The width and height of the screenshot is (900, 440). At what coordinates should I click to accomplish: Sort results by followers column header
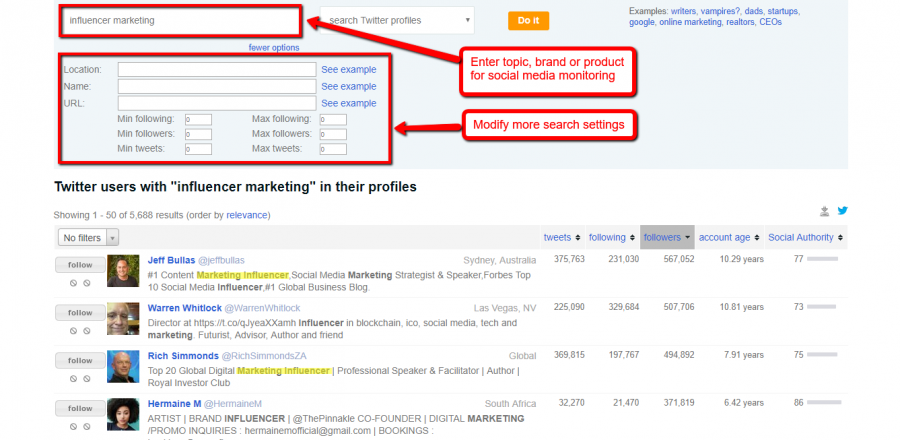point(662,237)
